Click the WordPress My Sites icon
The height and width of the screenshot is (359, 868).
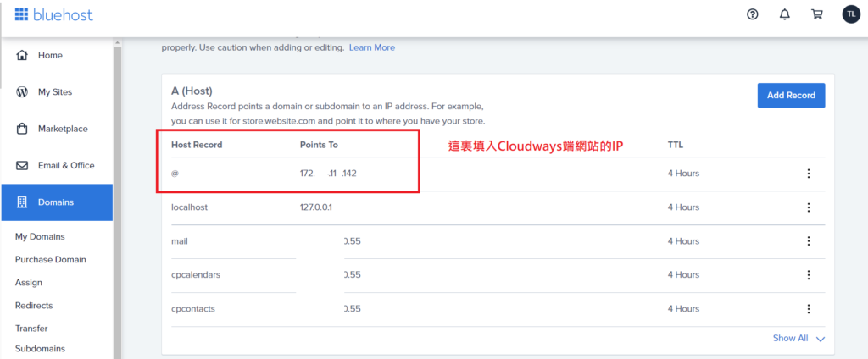pos(23,92)
